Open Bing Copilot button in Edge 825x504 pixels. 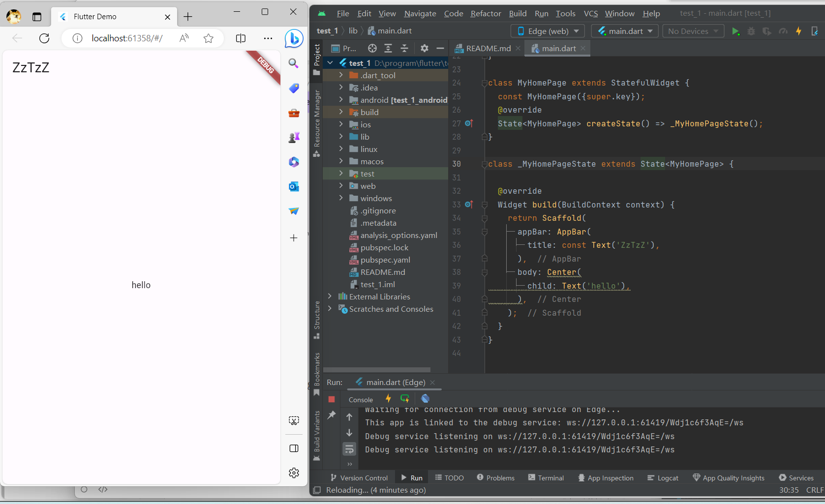(x=294, y=38)
